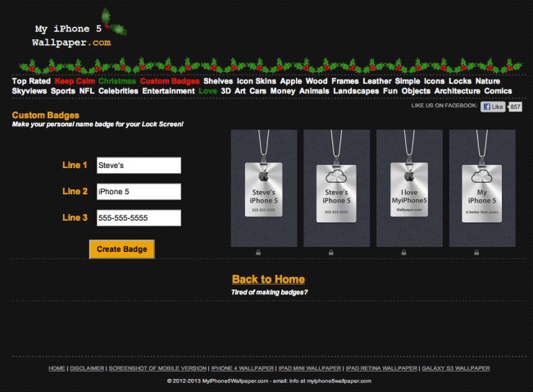Open the Simple category
The width and height of the screenshot is (533, 392).
coord(408,81)
